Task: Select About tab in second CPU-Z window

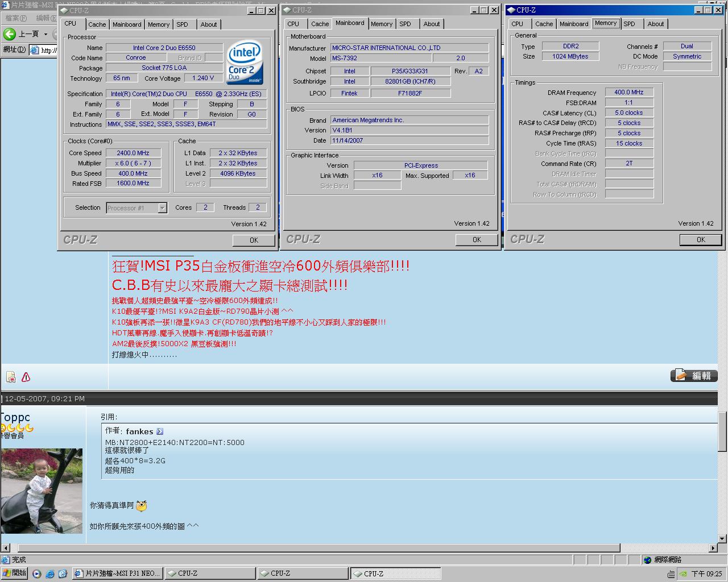Action: coord(432,24)
